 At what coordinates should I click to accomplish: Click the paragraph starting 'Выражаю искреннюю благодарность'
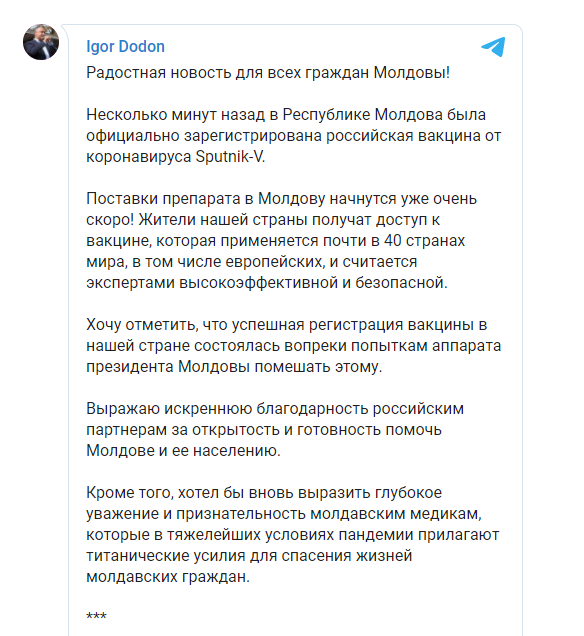(x=275, y=430)
